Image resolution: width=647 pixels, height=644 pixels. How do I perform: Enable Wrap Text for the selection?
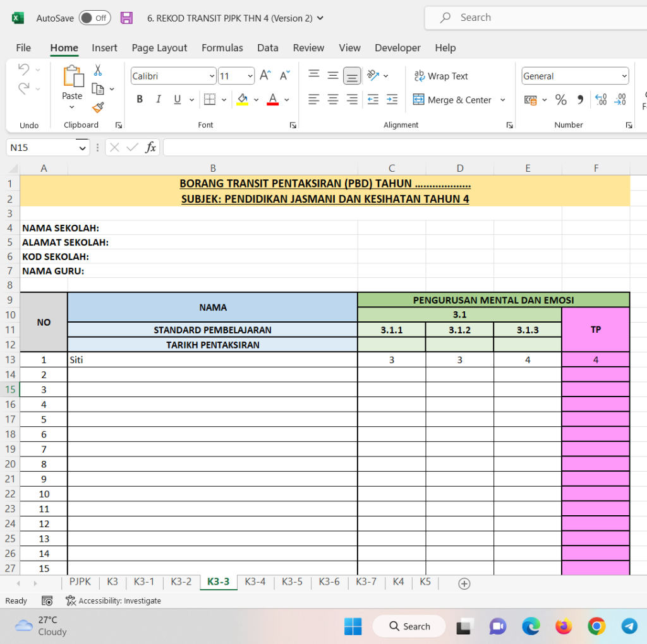441,76
